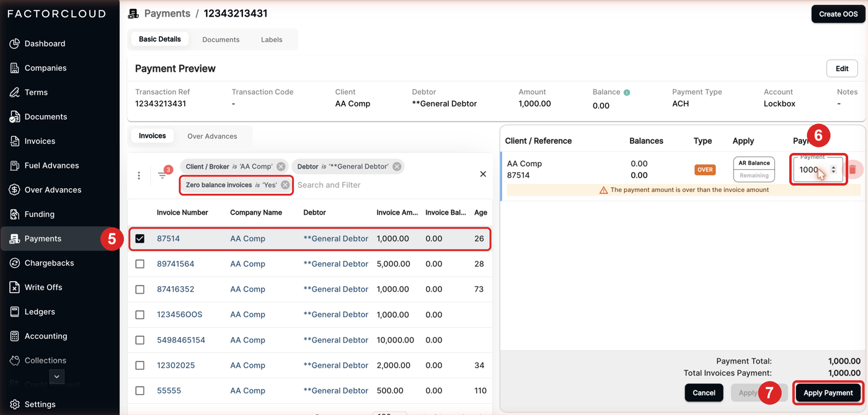Open invoice number 87514 link

tap(168, 238)
